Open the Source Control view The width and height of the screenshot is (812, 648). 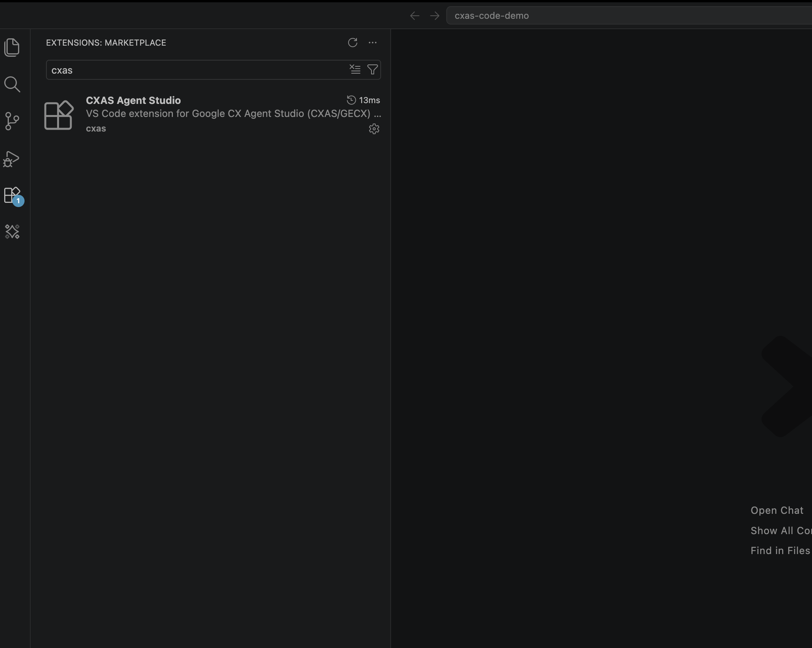tap(12, 121)
